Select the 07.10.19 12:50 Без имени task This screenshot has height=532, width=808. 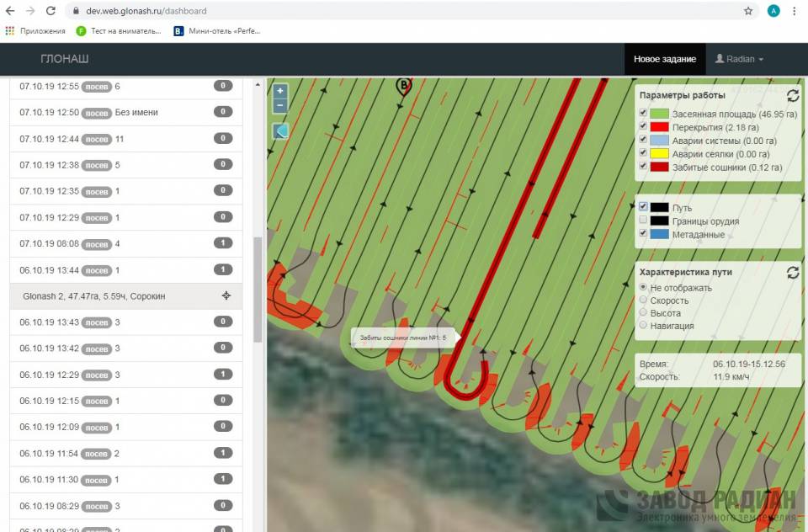coord(125,113)
